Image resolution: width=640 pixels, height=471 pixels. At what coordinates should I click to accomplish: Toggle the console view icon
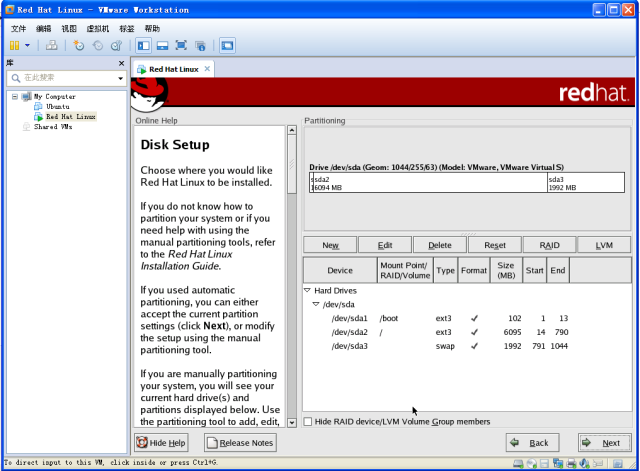(227, 45)
